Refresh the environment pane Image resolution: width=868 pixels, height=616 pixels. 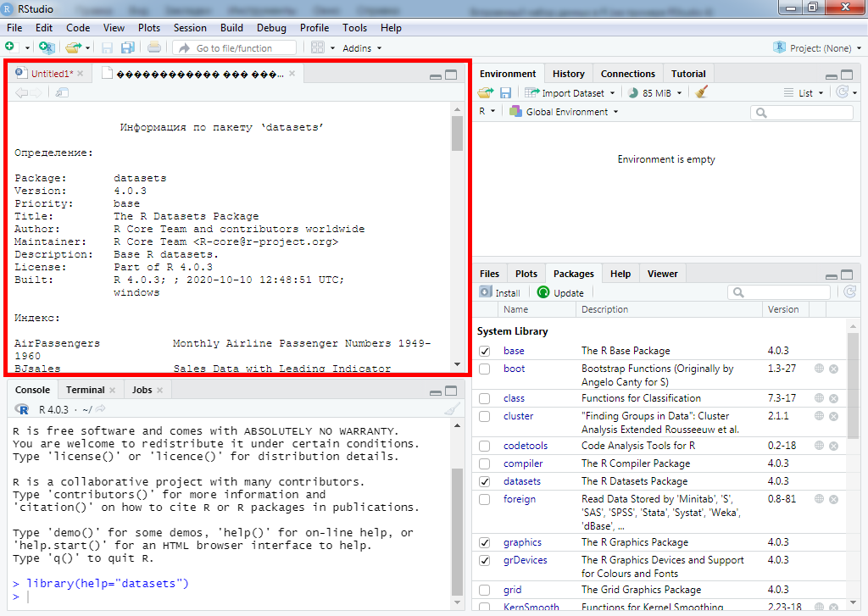(x=842, y=92)
